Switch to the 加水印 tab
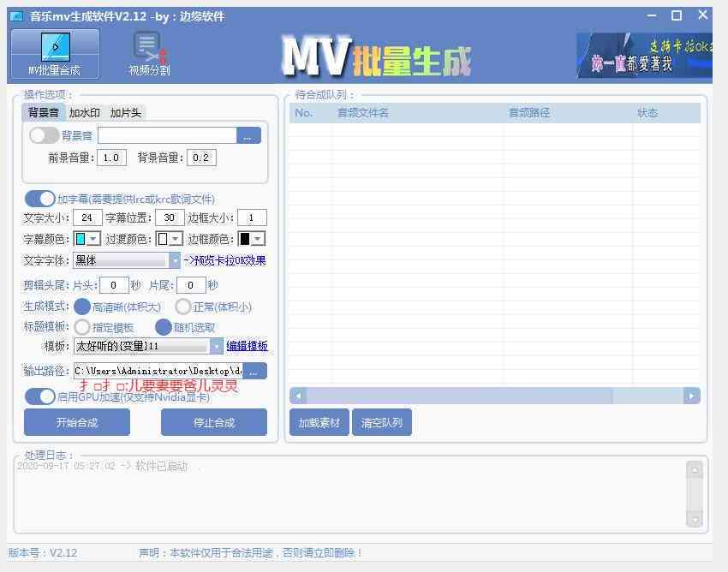The width and height of the screenshot is (728, 572). tap(84, 112)
